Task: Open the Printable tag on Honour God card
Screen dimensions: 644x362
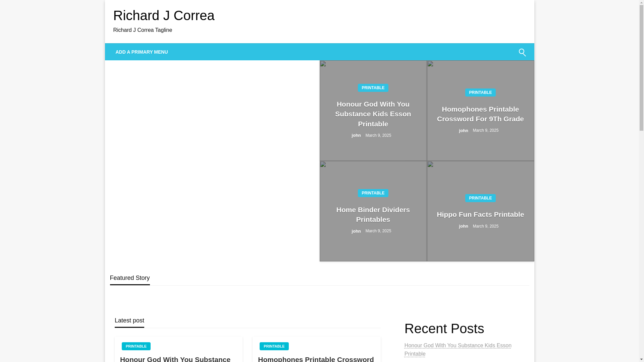Action: click(373, 88)
